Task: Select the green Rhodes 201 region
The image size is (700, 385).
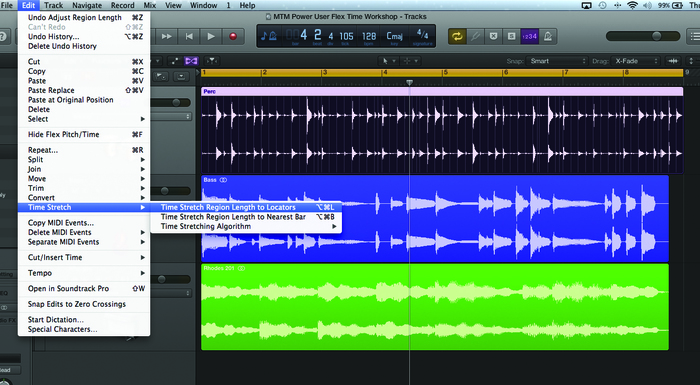Action: pyautogui.click(x=435, y=307)
